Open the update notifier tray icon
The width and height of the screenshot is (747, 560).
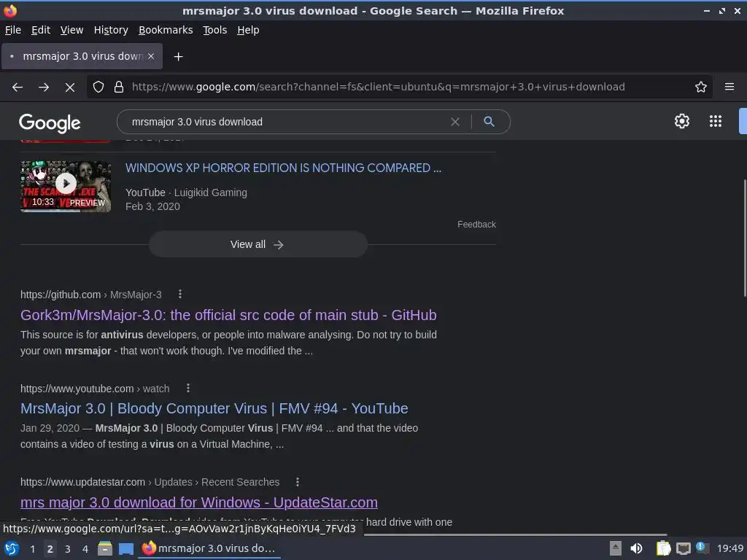point(703,548)
